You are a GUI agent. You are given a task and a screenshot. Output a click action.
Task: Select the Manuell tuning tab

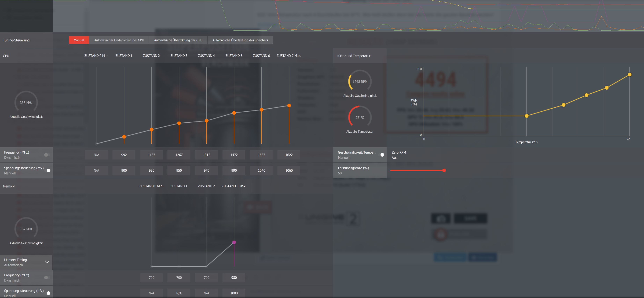coord(79,40)
